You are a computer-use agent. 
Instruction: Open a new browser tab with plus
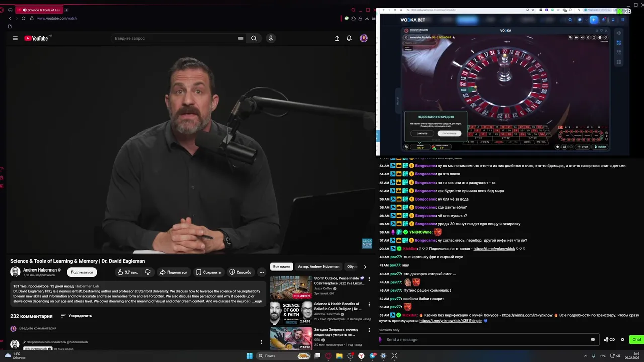(66, 10)
